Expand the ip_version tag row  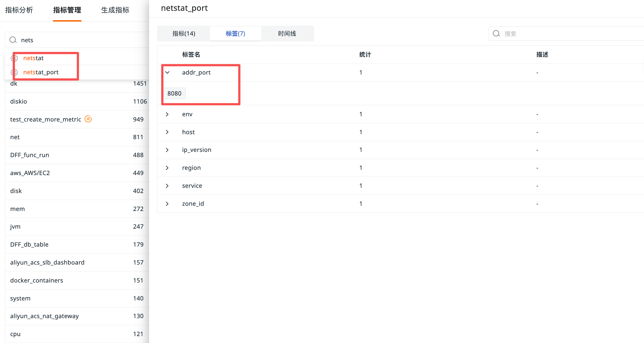click(x=167, y=150)
